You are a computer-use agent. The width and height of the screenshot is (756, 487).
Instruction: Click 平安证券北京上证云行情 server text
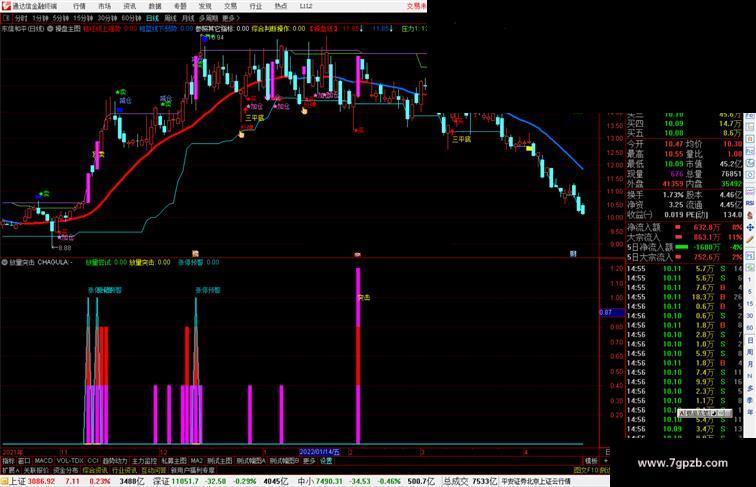[536, 481]
